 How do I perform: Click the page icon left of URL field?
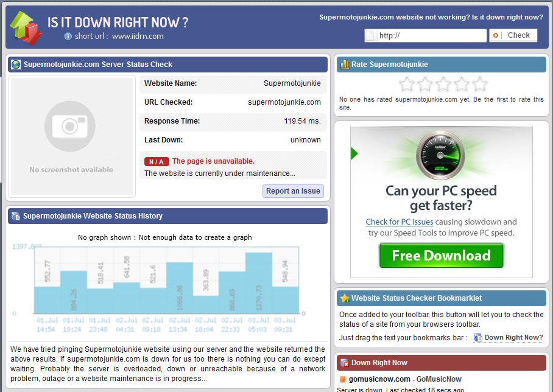click(370, 36)
